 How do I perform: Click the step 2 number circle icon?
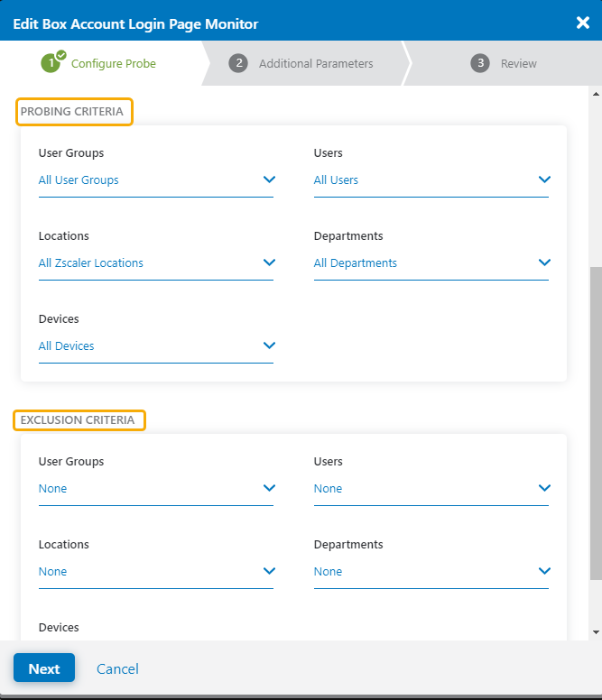[x=238, y=63]
